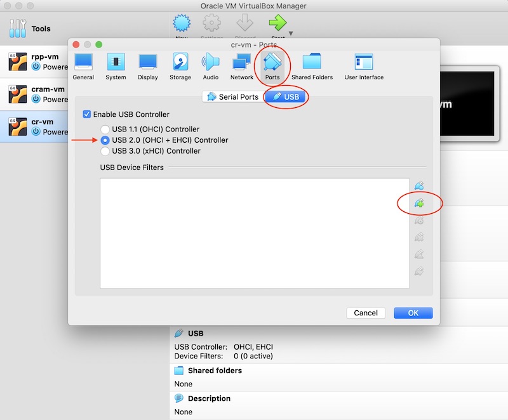Open the Storage settings section
The width and height of the screenshot is (508, 420).
180,67
